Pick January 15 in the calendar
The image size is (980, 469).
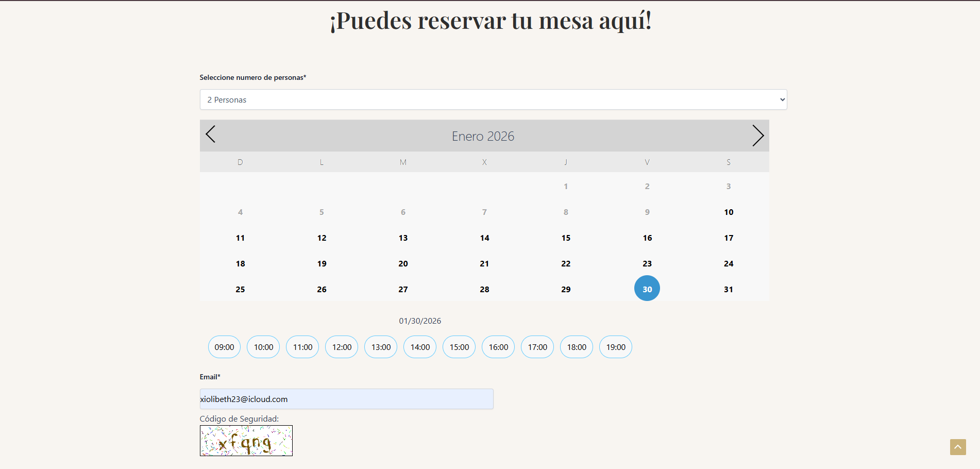tap(566, 238)
